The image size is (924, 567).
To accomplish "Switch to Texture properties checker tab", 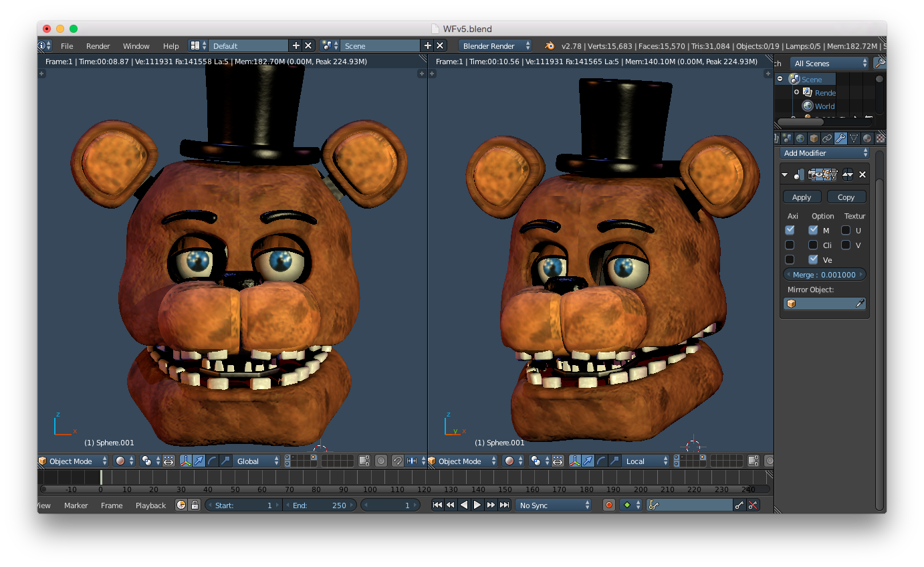I will point(881,138).
